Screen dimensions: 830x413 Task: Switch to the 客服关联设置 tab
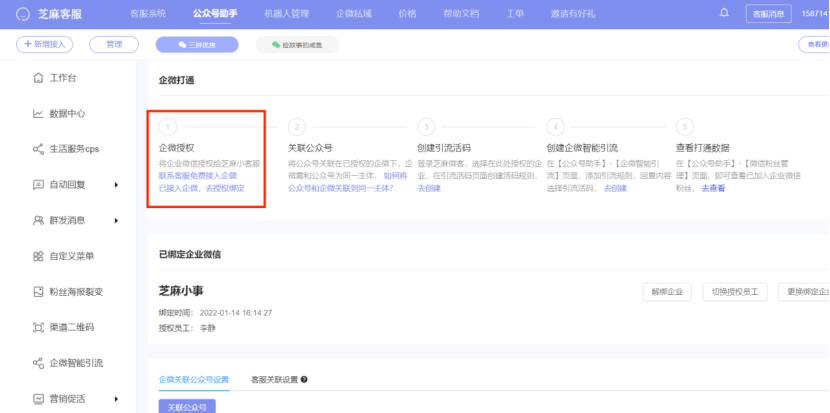click(x=274, y=380)
